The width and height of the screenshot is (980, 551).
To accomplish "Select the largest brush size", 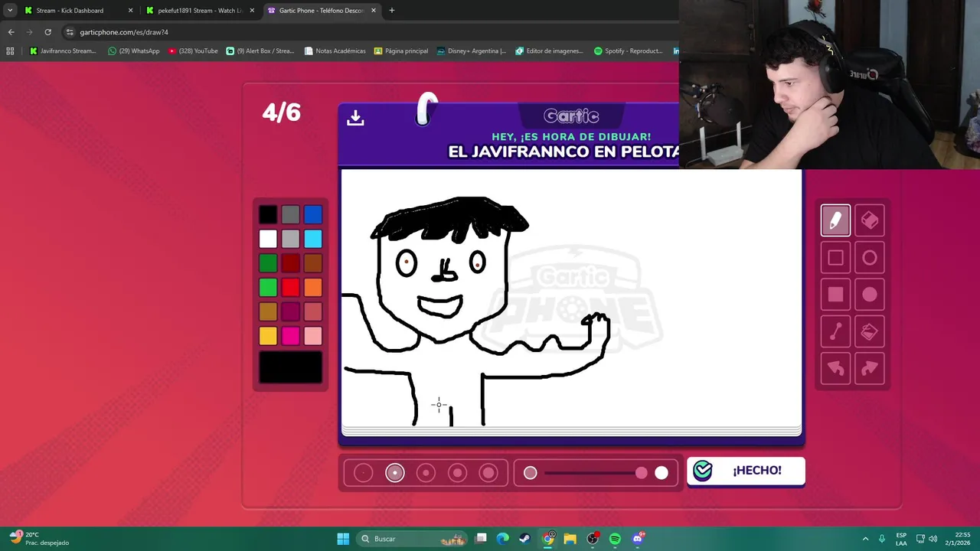I will click(x=488, y=473).
